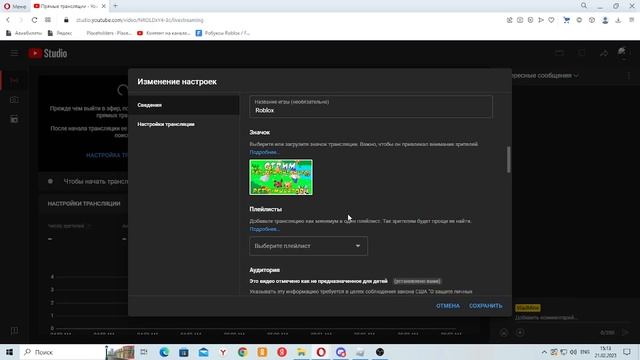Click the studio.youtube.com address bar

(139, 20)
